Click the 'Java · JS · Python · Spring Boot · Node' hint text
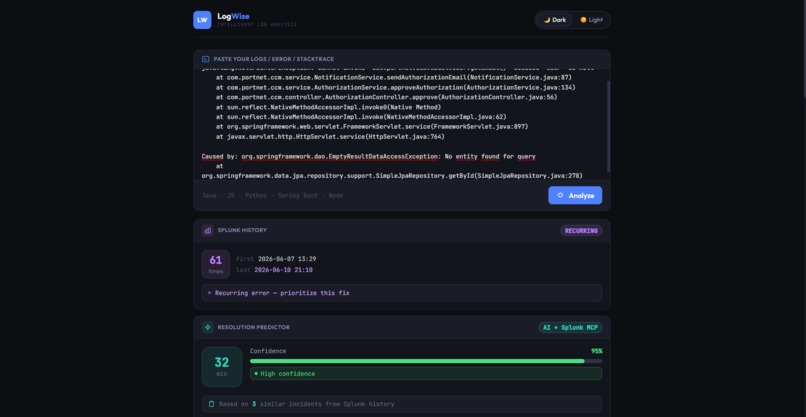This screenshot has width=806, height=417. pyautogui.click(x=272, y=196)
